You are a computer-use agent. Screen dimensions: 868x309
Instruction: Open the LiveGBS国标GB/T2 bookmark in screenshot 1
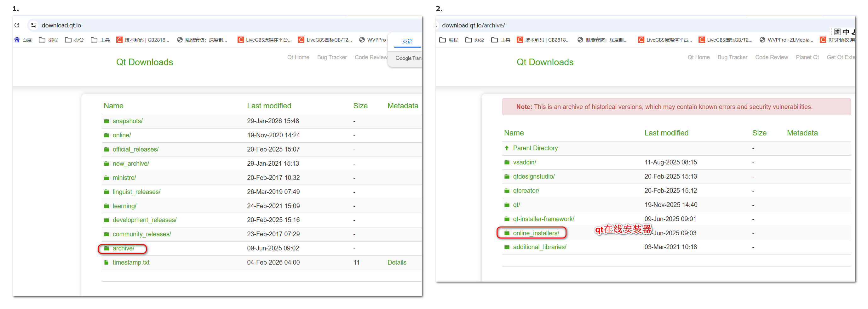tap(325, 40)
